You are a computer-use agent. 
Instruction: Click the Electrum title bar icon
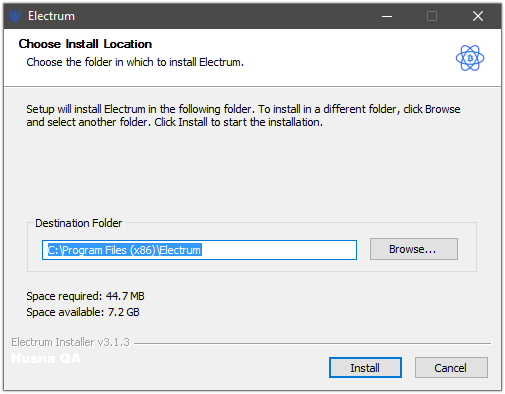tap(15, 16)
